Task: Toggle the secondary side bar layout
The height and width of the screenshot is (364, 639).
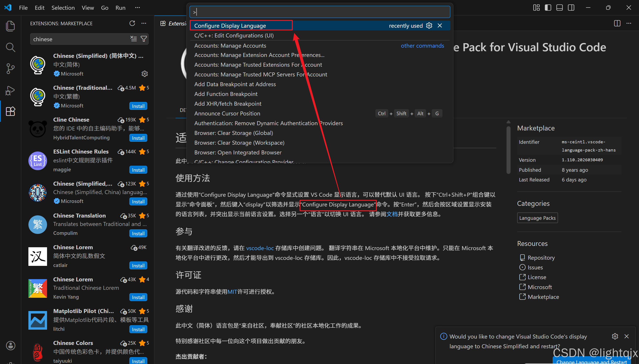Action: point(571,8)
